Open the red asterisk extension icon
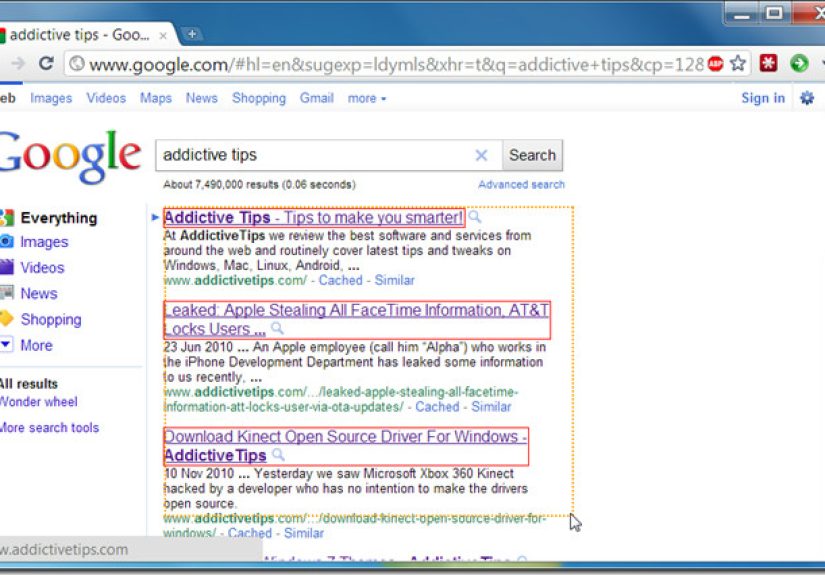The image size is (825, 575). click(x=768, y=64)
